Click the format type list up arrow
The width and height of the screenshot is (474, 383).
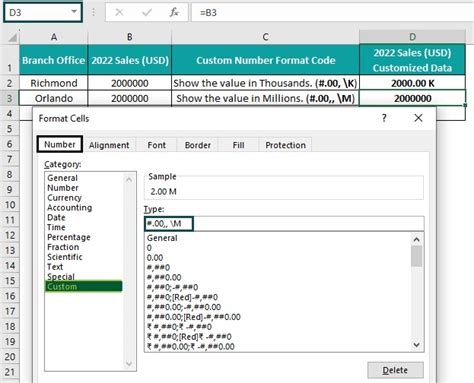pos(417,239)
